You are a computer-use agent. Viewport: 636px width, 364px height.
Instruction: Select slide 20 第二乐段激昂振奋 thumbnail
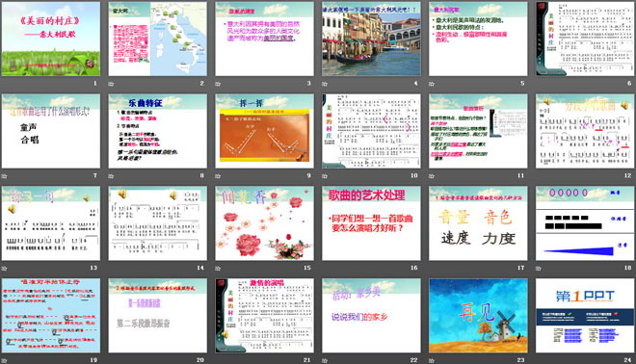pyautogui.click(x=157, y=315)
